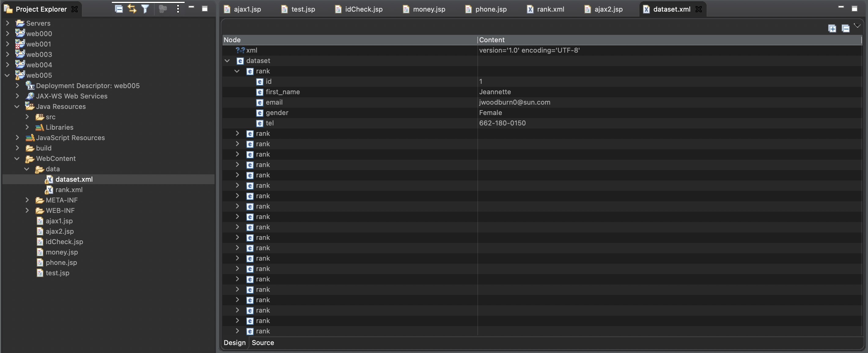Switch to the Source tab
The width and height of the screenshot is (868, 353).
(263, 343)
